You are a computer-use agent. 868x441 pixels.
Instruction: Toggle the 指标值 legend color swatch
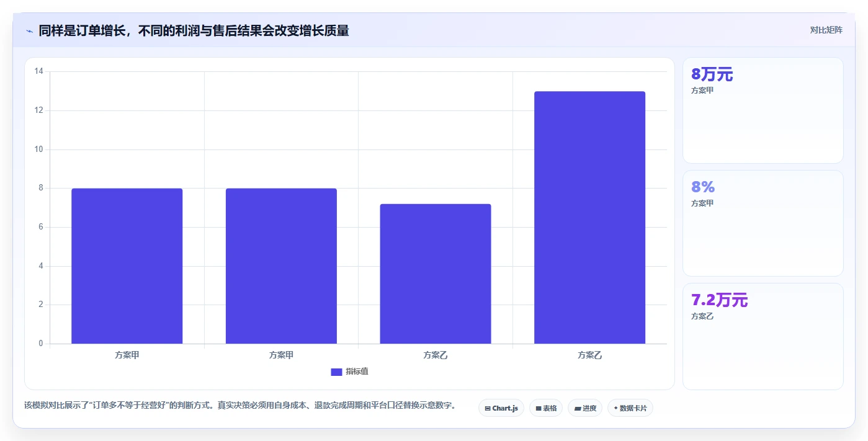tap(336, 372)
